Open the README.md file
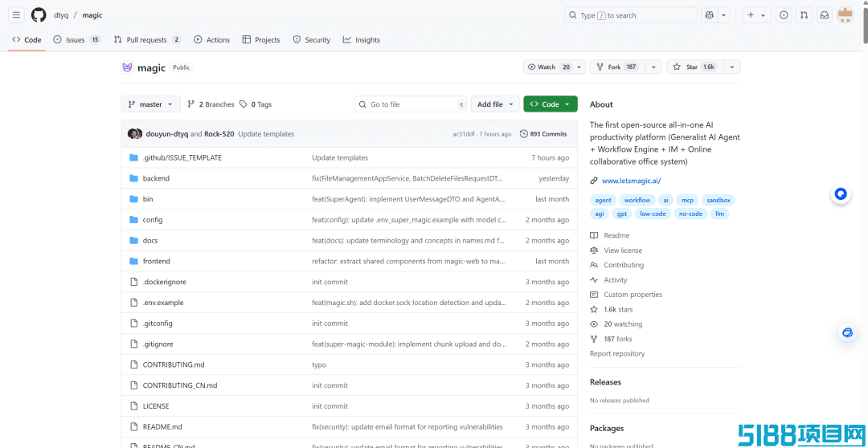Screen dimensions: 868x448 point(162,426)
